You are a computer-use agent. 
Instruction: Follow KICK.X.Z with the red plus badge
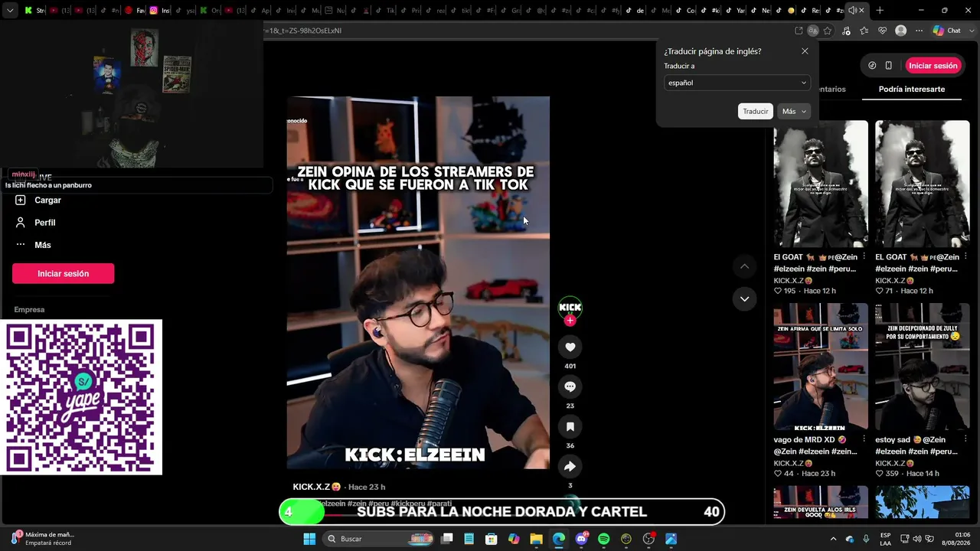click(x=570, y=321)
